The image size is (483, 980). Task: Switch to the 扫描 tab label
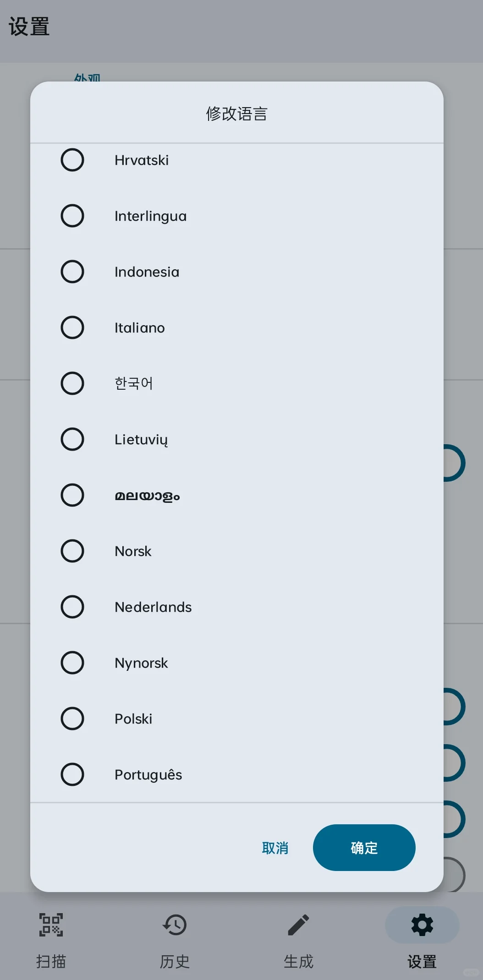pyautogui.click(x=51, y=961)
